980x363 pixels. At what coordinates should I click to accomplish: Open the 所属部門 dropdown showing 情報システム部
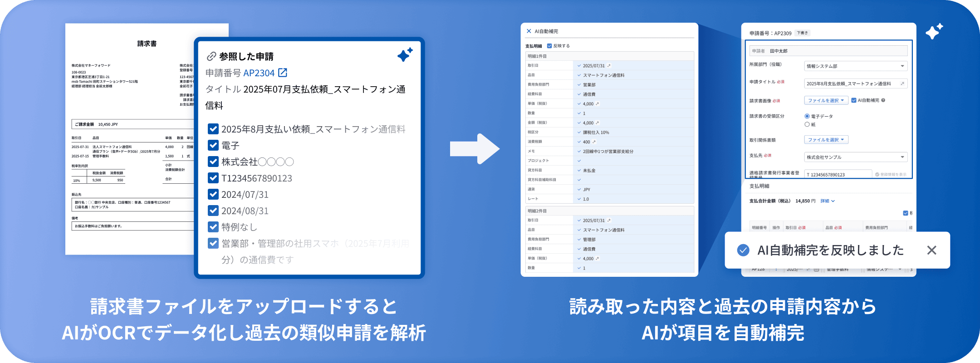click(x=855, y=66)
